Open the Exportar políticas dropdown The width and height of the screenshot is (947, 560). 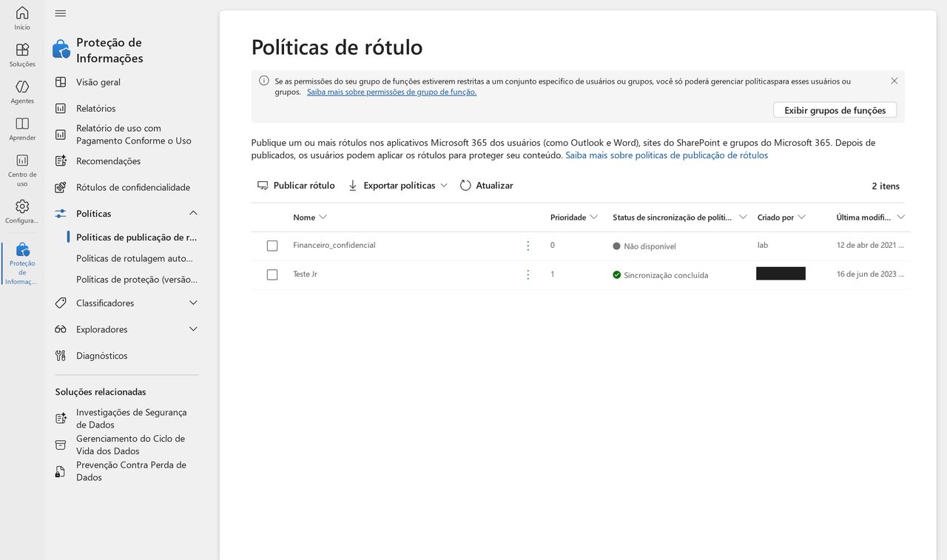click(x=397, y=186)
